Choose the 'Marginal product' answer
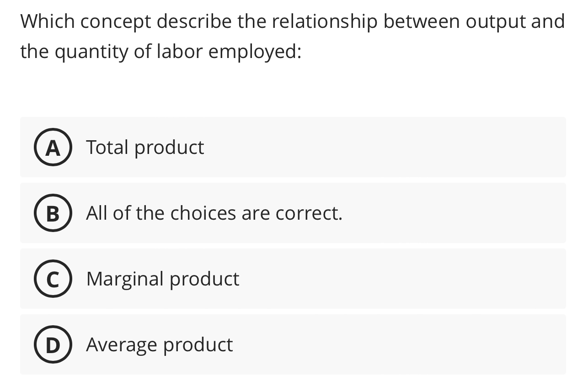This screenshot has height=391, width=588. (162, 279)
